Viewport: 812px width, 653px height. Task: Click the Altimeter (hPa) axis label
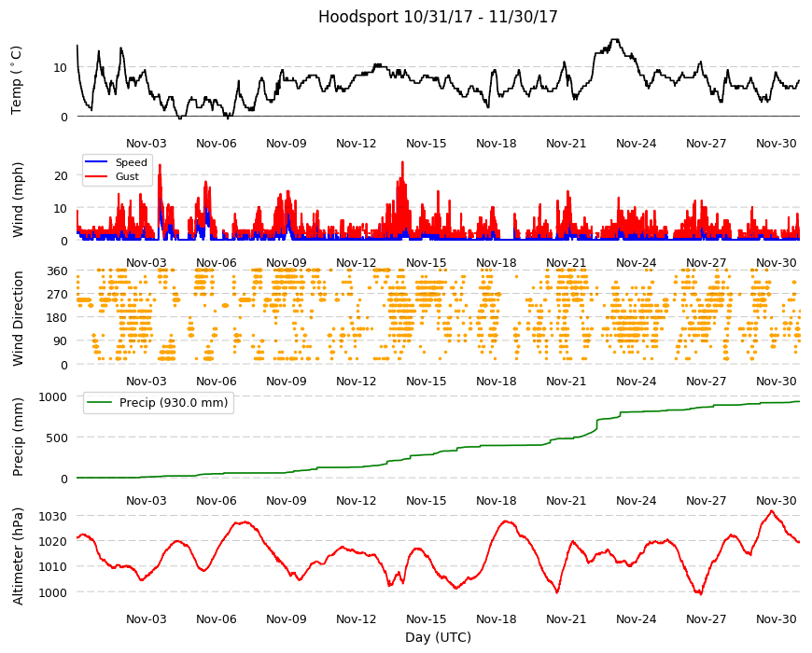[x=18, y=556]
